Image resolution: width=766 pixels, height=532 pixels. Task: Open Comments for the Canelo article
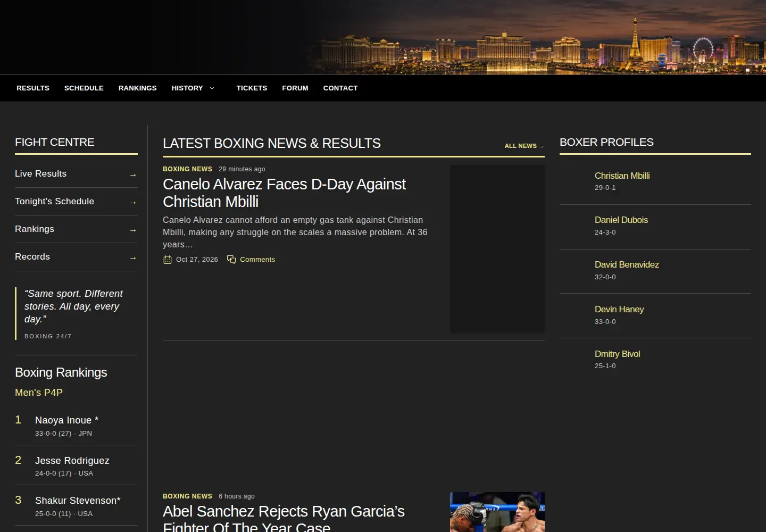257,260
